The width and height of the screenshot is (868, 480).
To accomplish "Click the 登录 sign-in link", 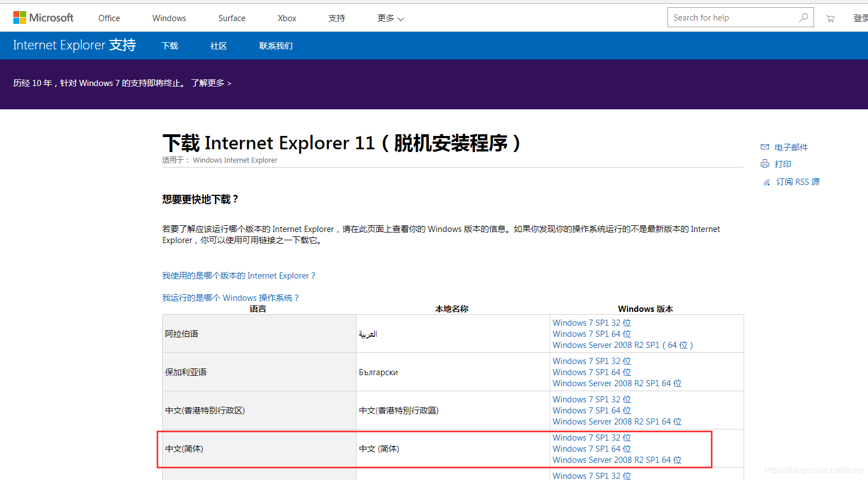I will [x=860, y=18].
